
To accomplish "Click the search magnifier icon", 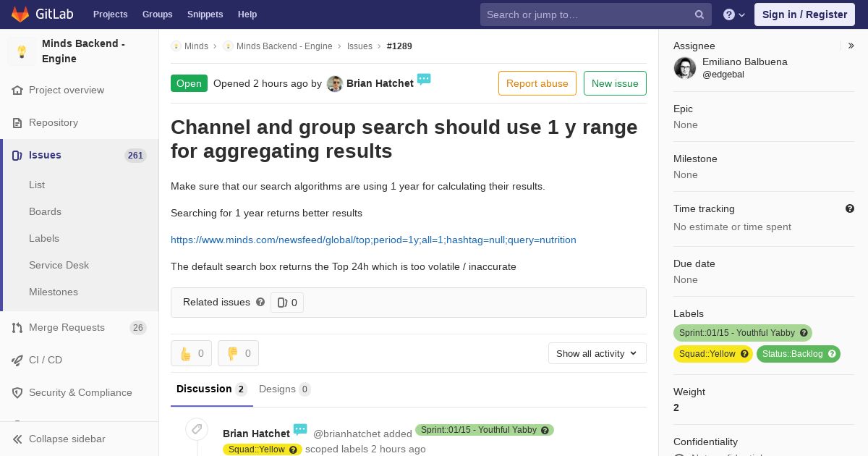I will (699, 14).
